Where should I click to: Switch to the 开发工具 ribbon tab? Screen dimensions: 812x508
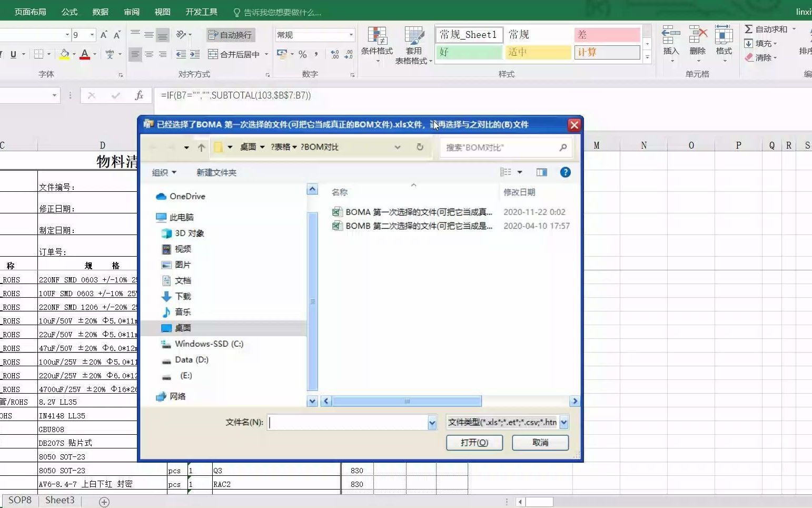click(201, 12)
